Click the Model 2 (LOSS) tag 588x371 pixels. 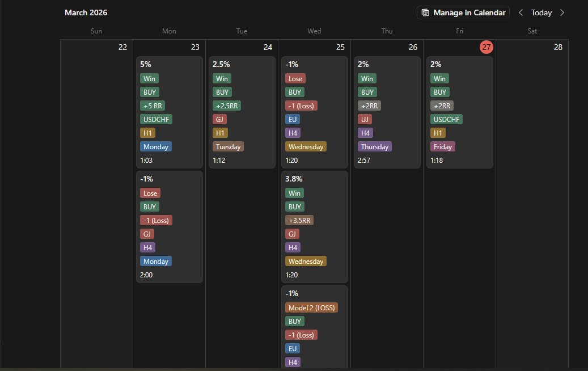pyautogui.click(x=311, y=307)
